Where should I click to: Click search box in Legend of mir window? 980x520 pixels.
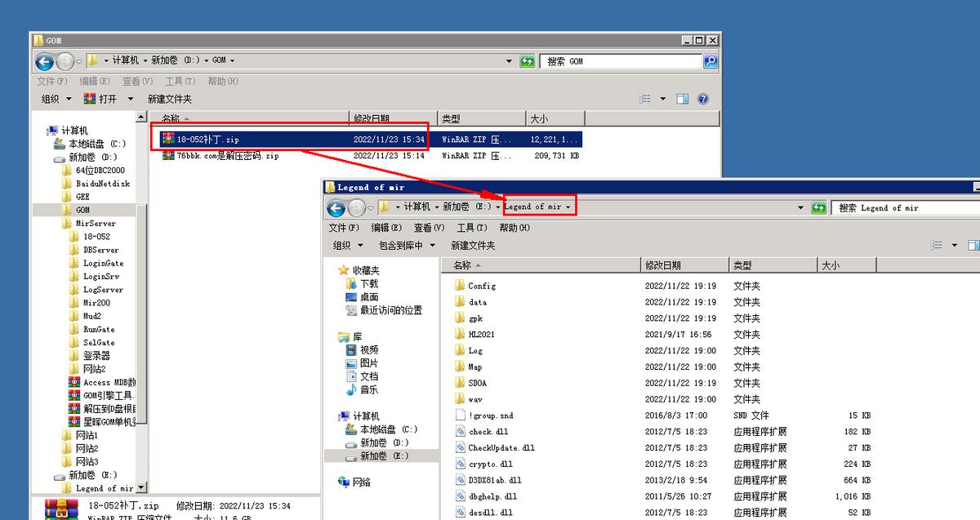coord(905,208)
